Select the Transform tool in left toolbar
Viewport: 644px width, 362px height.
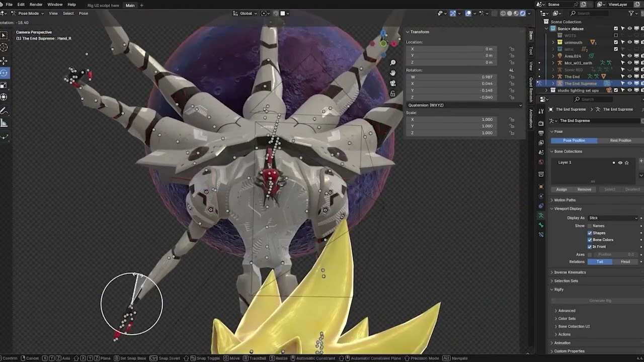(4, 97)
